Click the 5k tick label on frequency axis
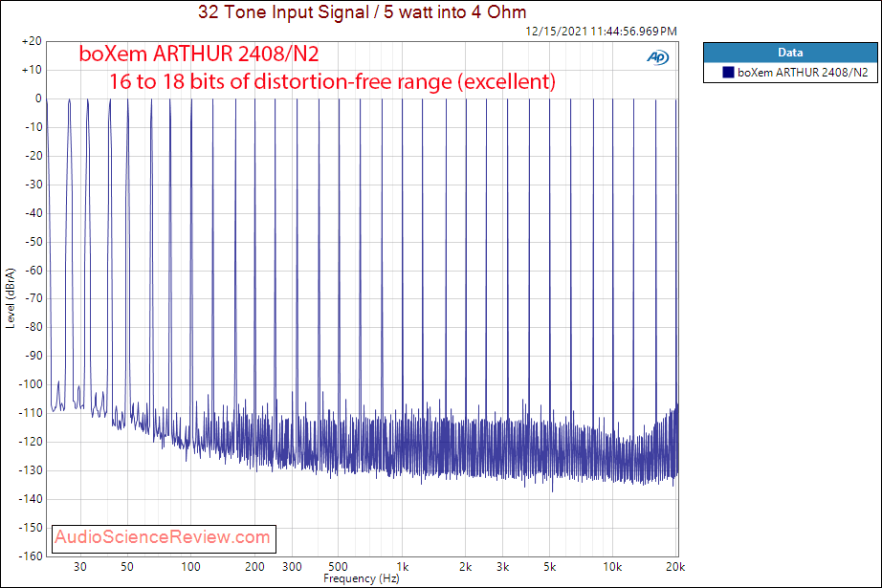 point(549,567)
